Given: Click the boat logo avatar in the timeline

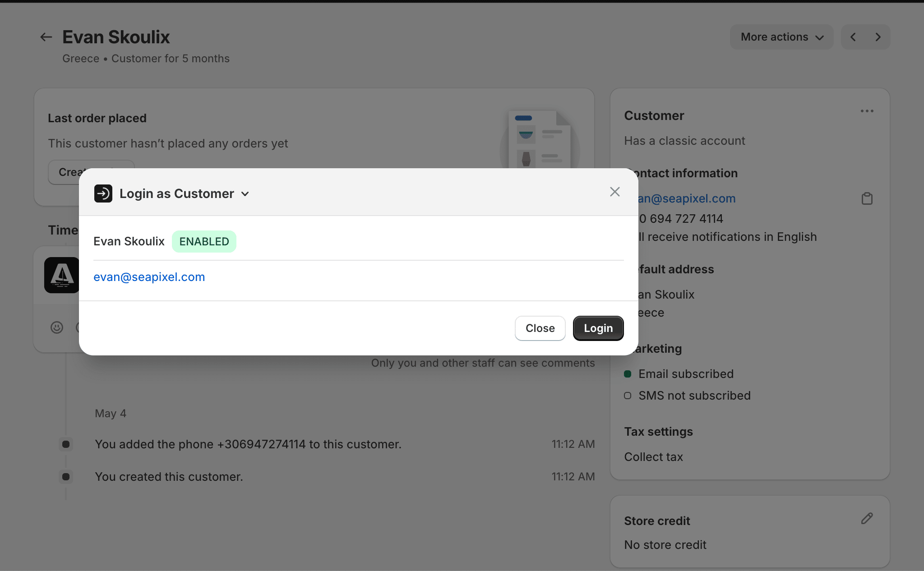Looking at the screenshot, I should click(62, 275).
